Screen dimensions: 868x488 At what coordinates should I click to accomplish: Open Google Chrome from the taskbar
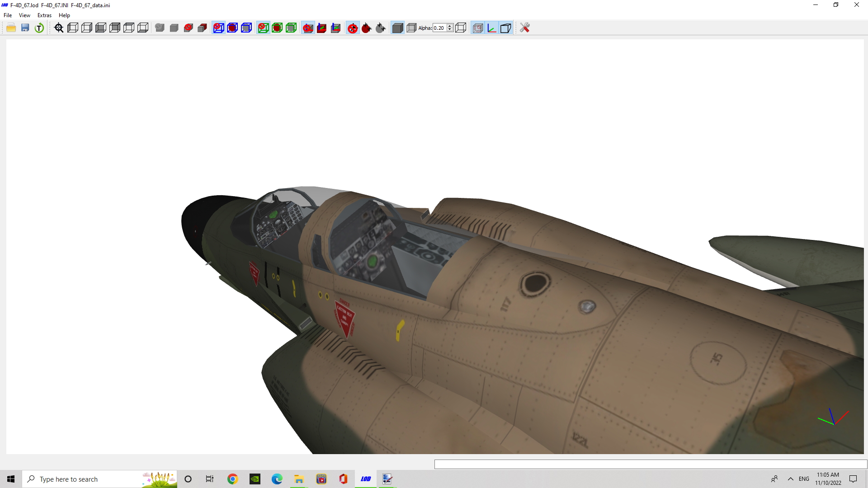[232, 479]
